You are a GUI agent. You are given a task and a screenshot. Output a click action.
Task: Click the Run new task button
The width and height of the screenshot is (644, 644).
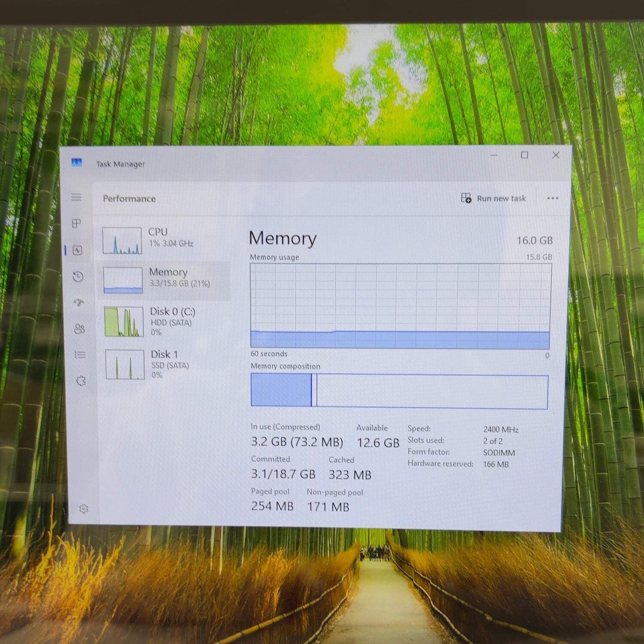tap(494, 198)
